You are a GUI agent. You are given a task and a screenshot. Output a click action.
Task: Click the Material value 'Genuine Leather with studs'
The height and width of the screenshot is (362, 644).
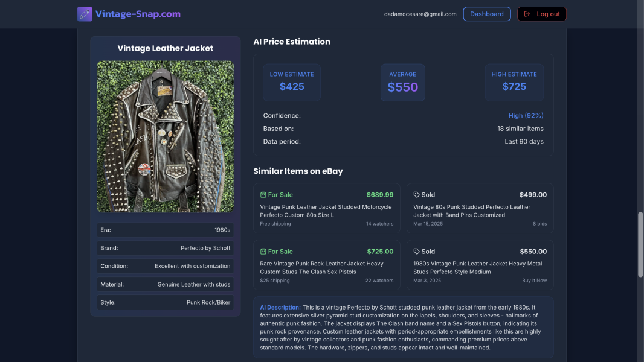click(x=194, y=284)
